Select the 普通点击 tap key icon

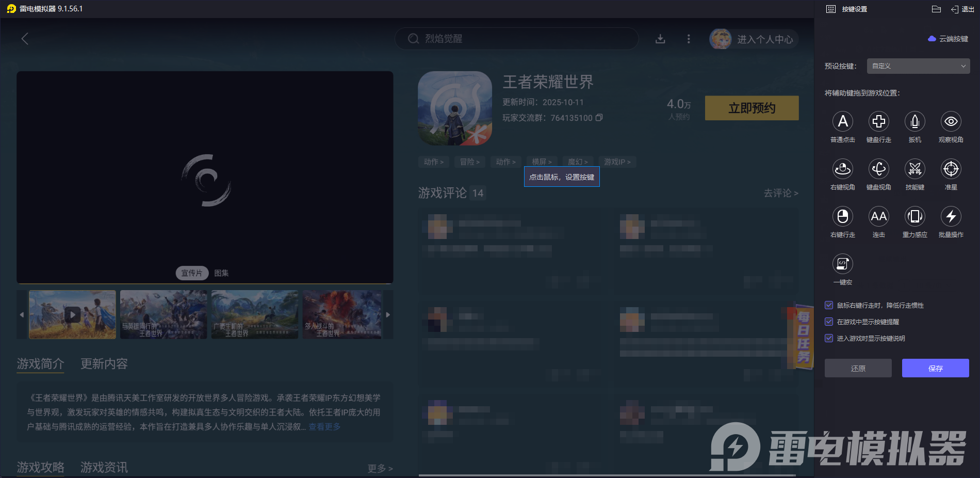[x=843, y=121]
